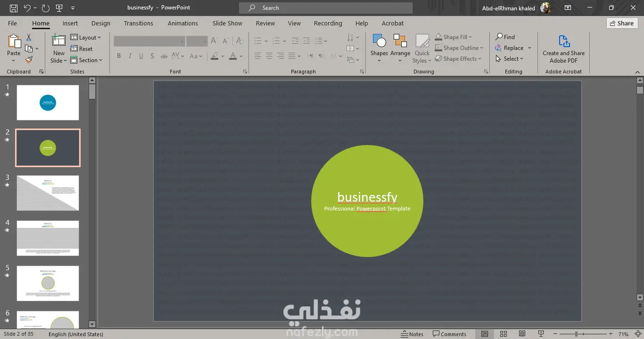The image size is (644, 339).
Task: Open the Select menu
Action: click(x=509, y=59)
